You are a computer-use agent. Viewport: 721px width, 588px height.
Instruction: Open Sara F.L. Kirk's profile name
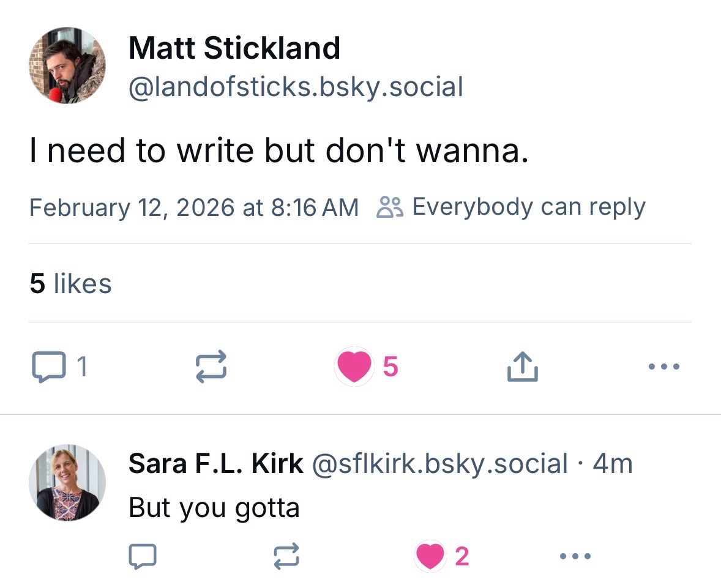(215, 464)
